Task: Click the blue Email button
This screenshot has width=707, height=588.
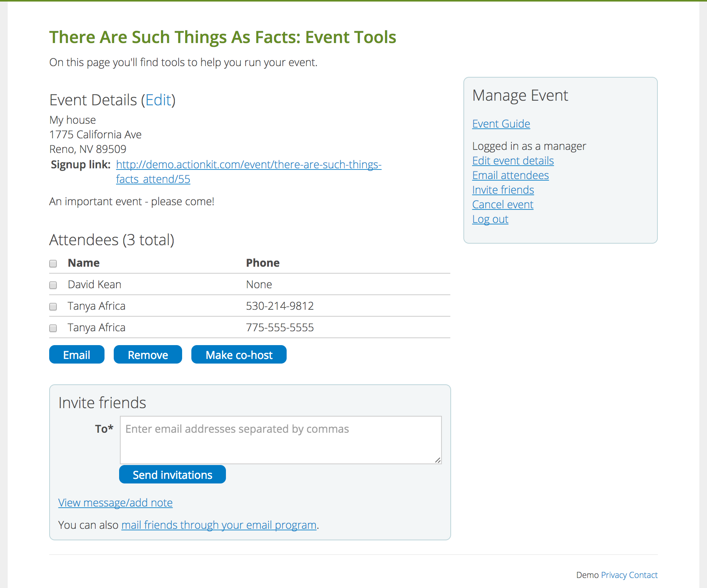Action: pyautogui.click(x=77, y=354)
